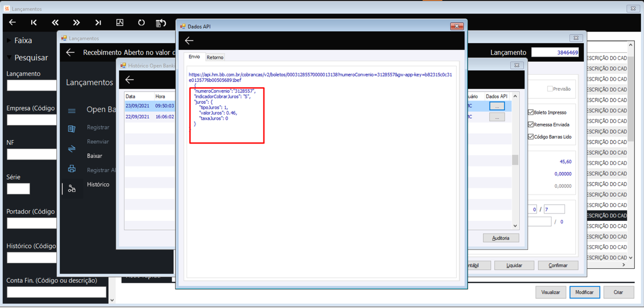The image size is (644, 308).
Task: Click the NF search input field
Action: (x=32, y=154)
